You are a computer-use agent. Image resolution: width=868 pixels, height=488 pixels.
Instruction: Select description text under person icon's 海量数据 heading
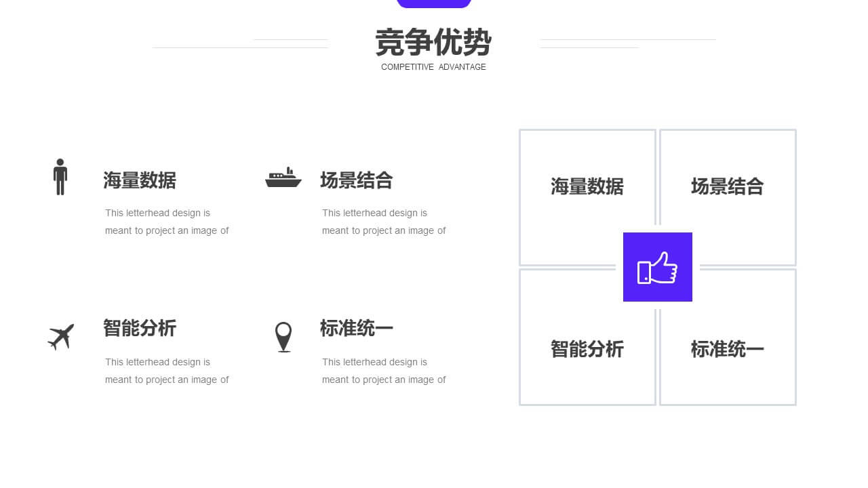[167, 222]
